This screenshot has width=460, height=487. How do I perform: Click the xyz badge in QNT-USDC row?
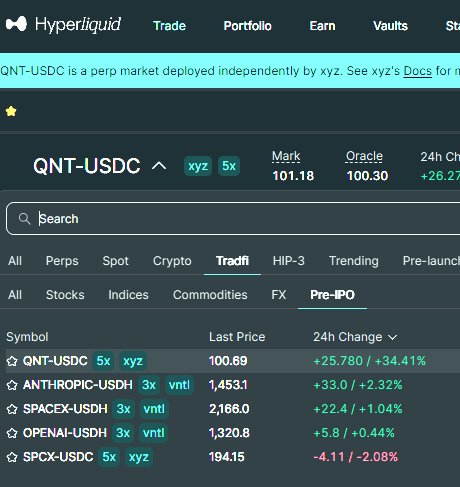(133, 361)
